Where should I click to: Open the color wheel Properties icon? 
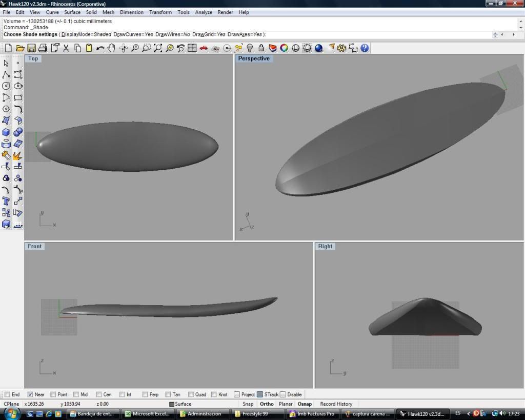(x=284, y=48)
